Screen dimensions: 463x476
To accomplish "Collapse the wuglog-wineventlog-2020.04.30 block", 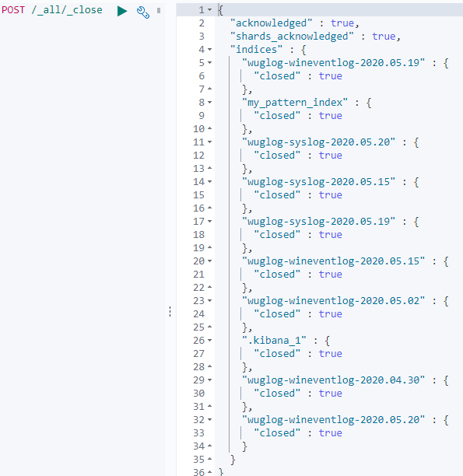I will click(209, 380).
